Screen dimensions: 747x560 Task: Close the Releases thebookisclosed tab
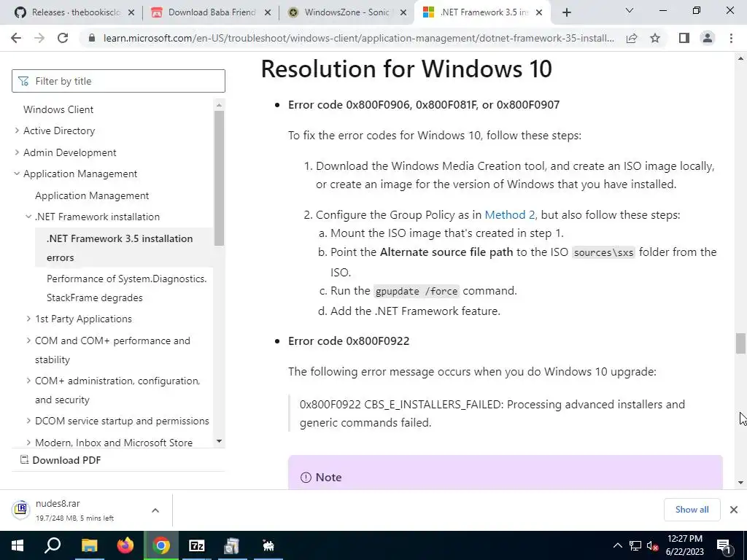pyautogui.click(x=131, y=12)
